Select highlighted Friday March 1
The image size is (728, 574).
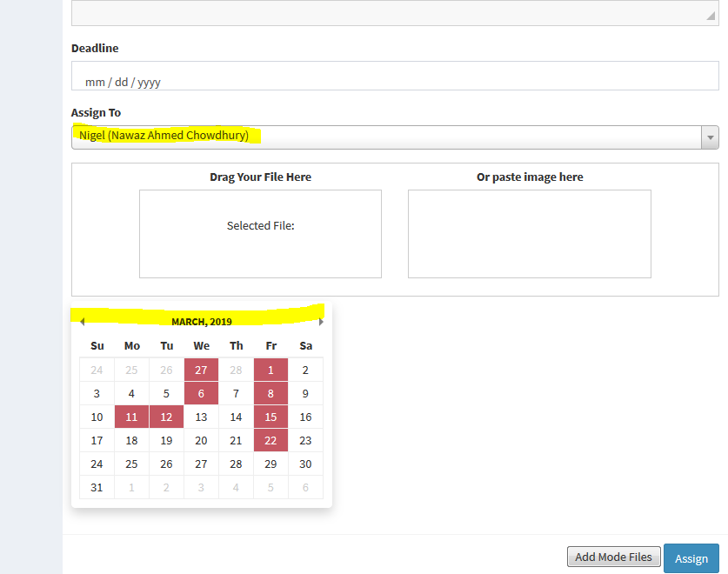(x=270, y=370)
